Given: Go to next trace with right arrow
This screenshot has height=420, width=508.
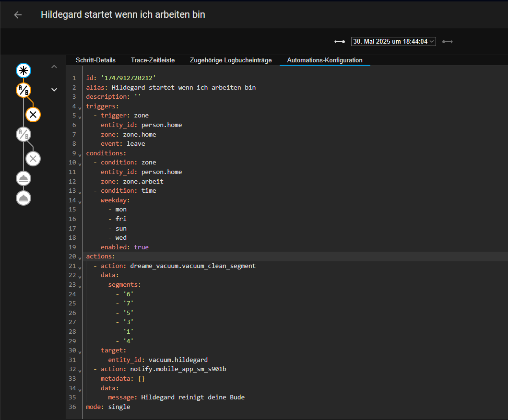Looking at the screenshot, I should [448, 42].
